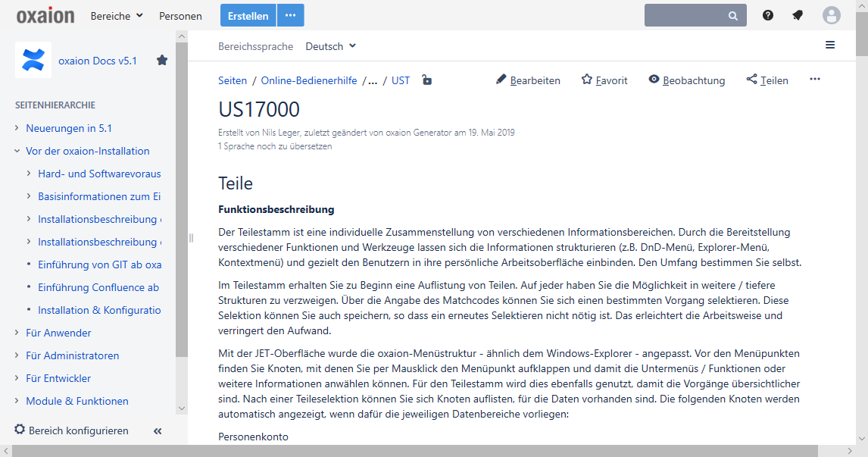Click Bearbeiten to edit the page
The height and width of the screenshot is (457, 868).
[528, 80]
